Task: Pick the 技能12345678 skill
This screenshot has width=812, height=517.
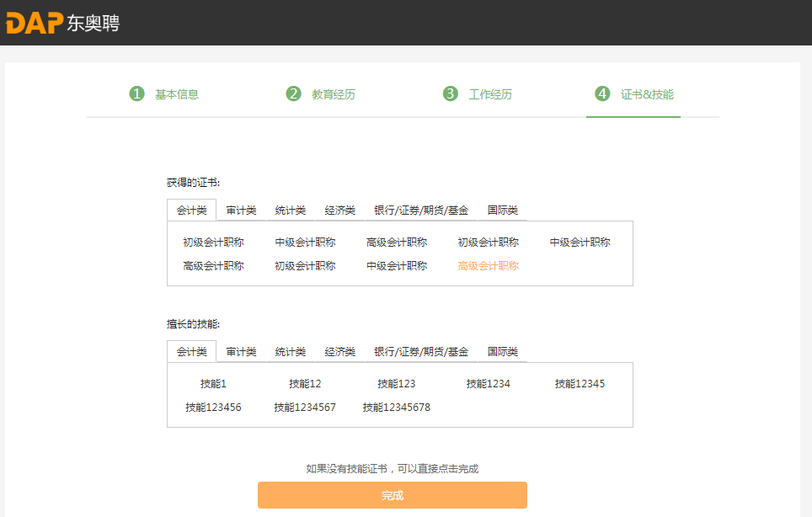Action: click(x=396, y=408)
